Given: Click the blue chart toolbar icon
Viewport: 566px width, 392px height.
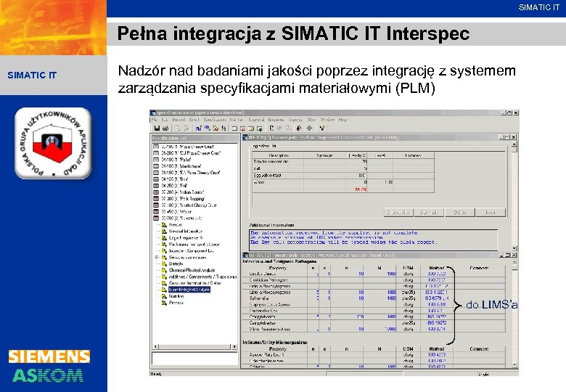Looking at the screenshot, I should coord(198,128).
